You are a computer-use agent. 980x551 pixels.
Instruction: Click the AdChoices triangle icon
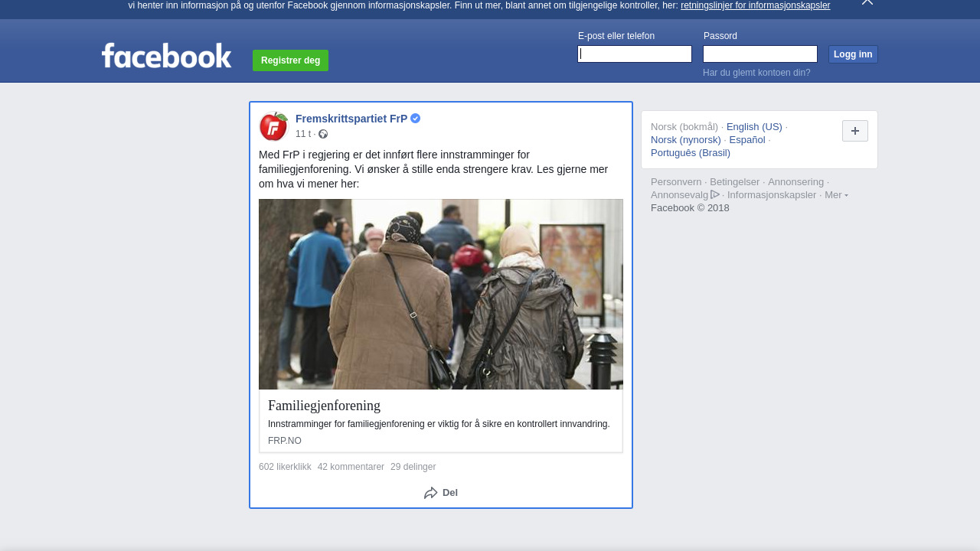pyautogui.click(x=715, y=194)
